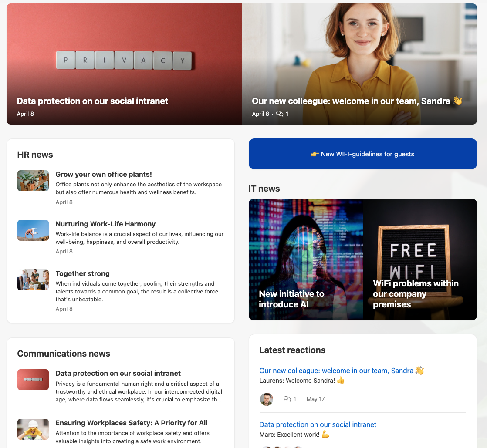The image size is (487, 448).
Task: Click the office plants thumbnail
Action: tap(33, 181)
